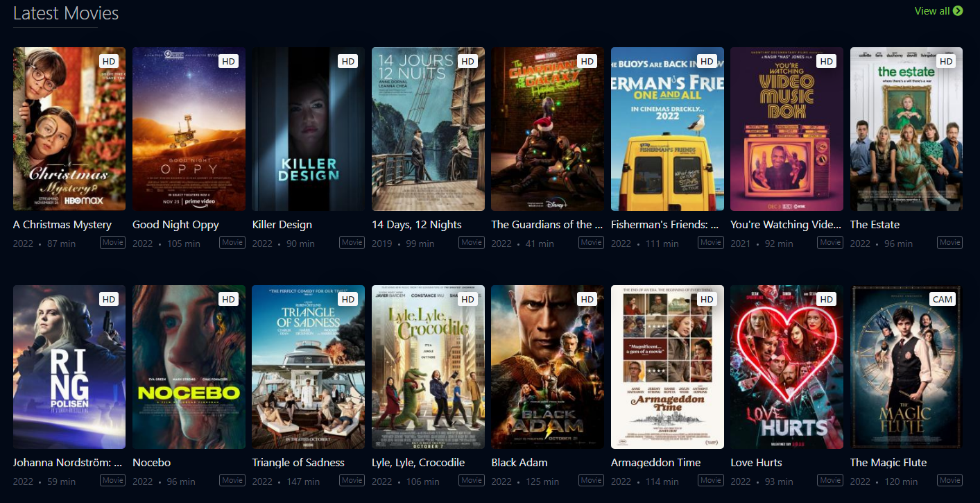Image resolution: width=980 pixels, height=503 pixels.
Task: Click The Estate title link
Action: 875,225
